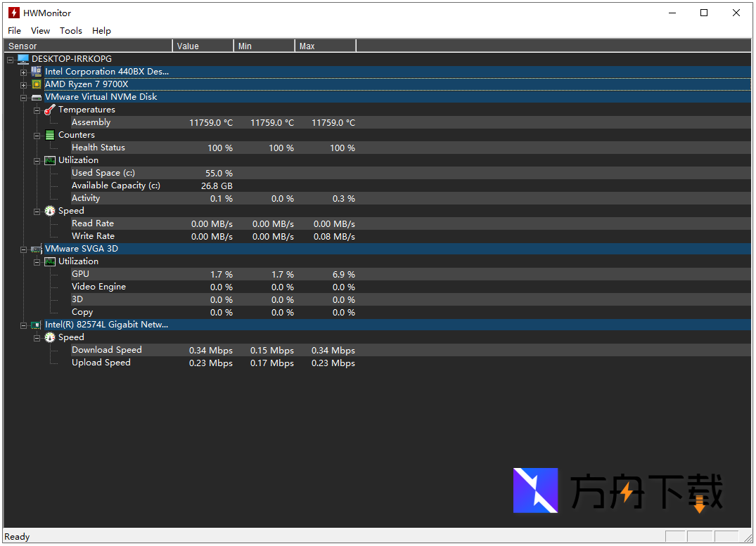
Task: Collapse the VMware SVGA 3D node
Action: 24,249
